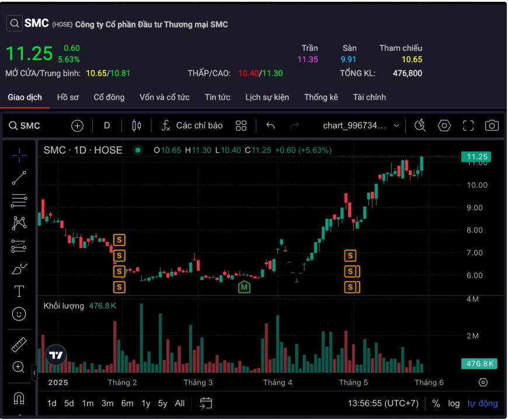Open the go-to-date calendar icon
This screenshot has height=420, width=508.
(206, 404)
